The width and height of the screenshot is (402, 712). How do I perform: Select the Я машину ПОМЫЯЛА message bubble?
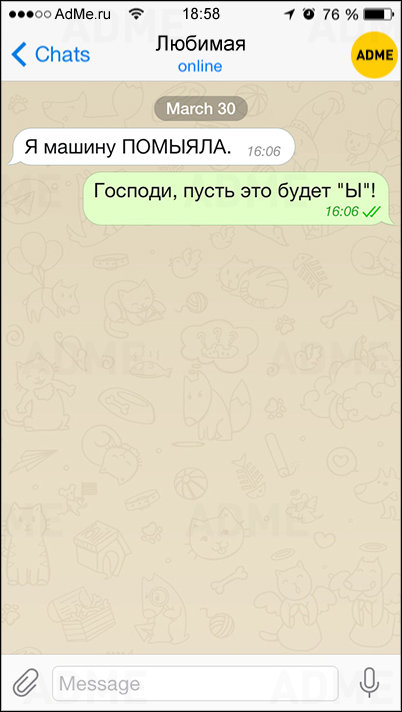pos(152,147)
